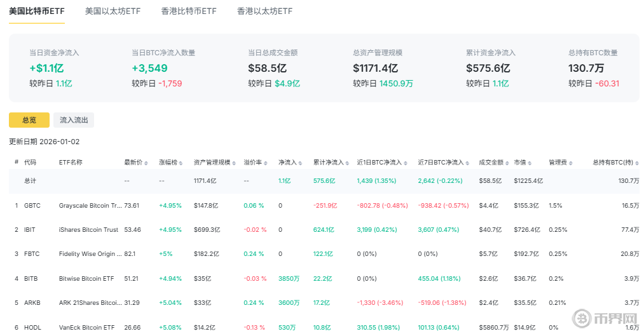Switch to 美国以太坊ETF tab

(x=113, y=11)
